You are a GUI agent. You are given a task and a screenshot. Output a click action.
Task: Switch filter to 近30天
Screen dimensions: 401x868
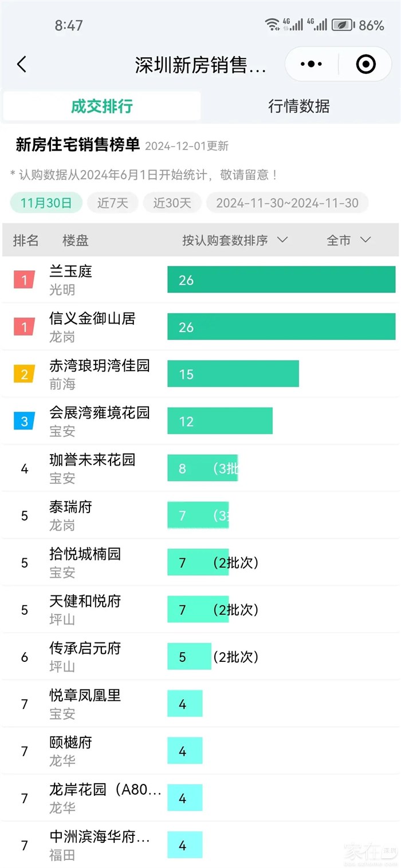pyautogui.click(x=172, y=203)
